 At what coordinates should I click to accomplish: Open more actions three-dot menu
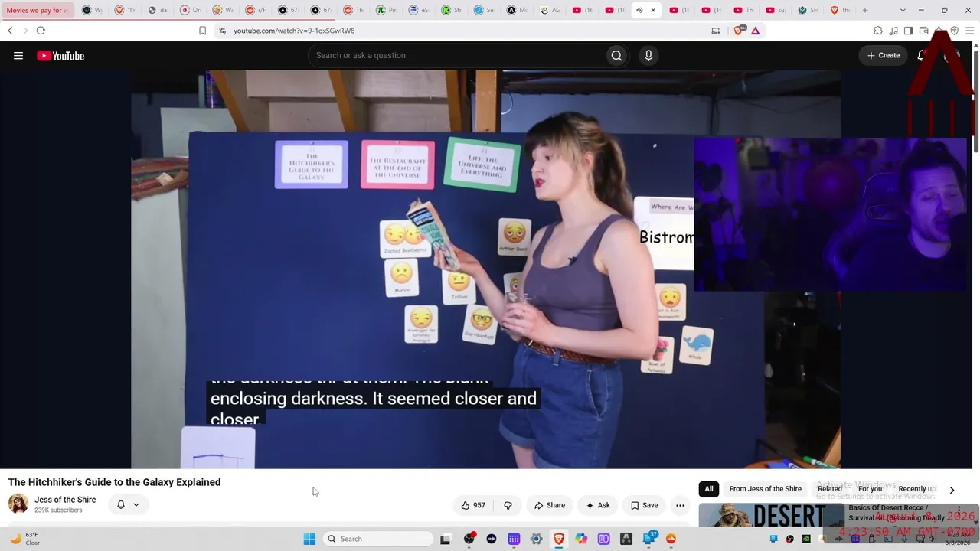(x=680, y=505)
